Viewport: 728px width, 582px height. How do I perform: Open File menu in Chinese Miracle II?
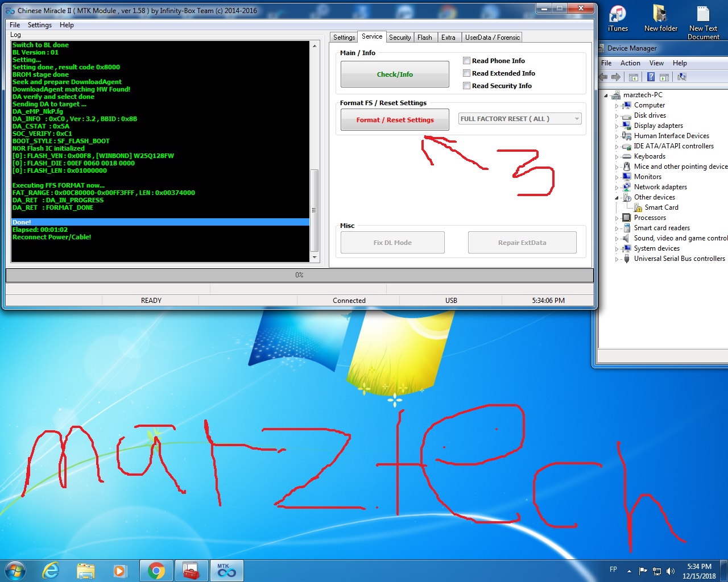click(x=15, y=25)
